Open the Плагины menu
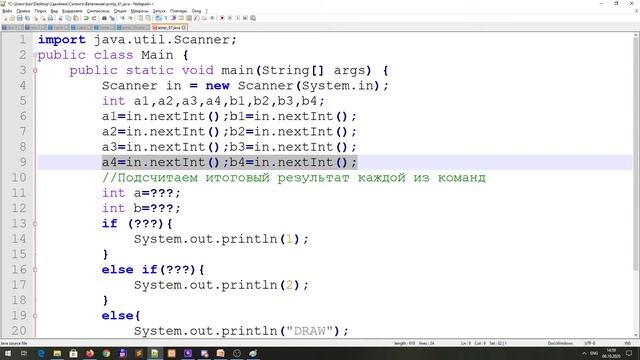 tap(178, 11)
